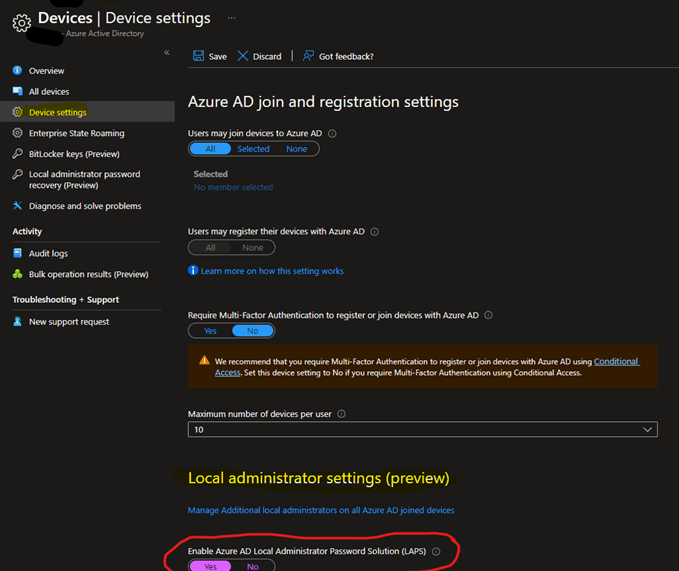Click the Activity section heading
This screenshot has height=571, width=679.
pos(27,231)
